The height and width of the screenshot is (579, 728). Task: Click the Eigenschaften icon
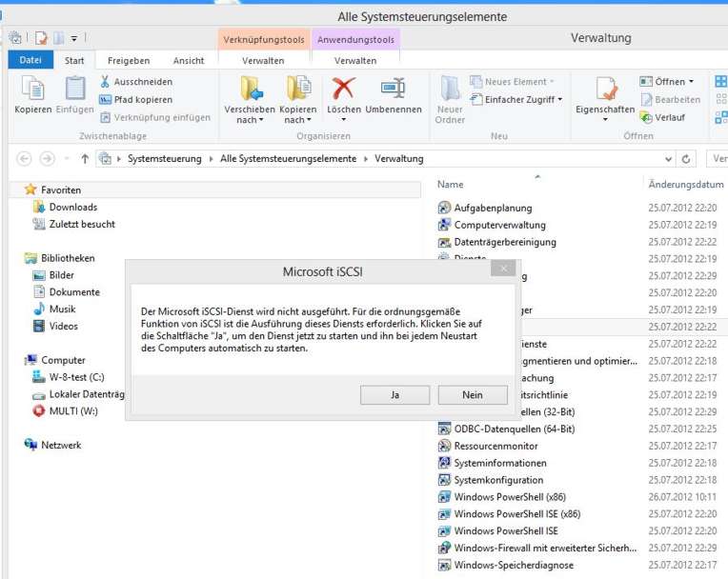click(607, 89)
